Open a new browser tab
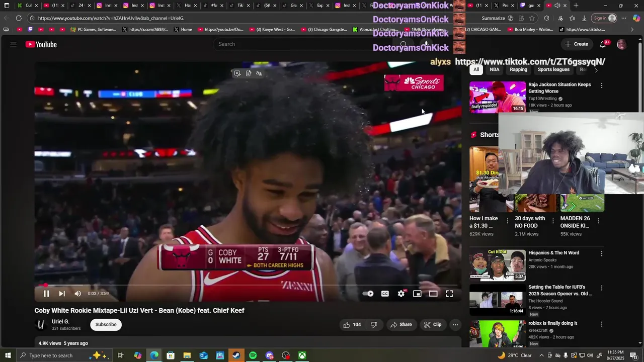The image size is (644, 362). pyautogui.click(x=576, y=6)
